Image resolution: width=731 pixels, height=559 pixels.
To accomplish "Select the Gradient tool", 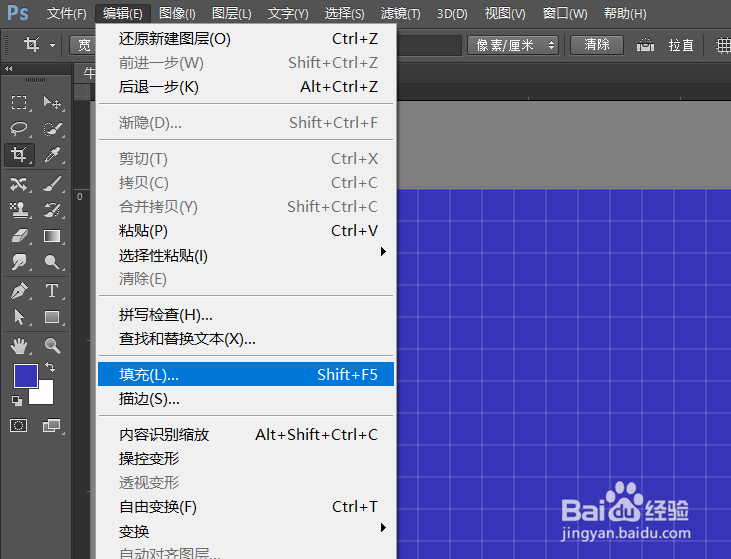I will coord(52,236).
